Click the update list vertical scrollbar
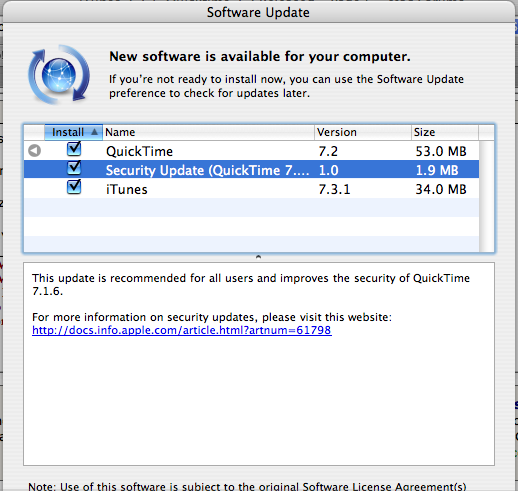The image size is (518, 491). pos(487,196)
